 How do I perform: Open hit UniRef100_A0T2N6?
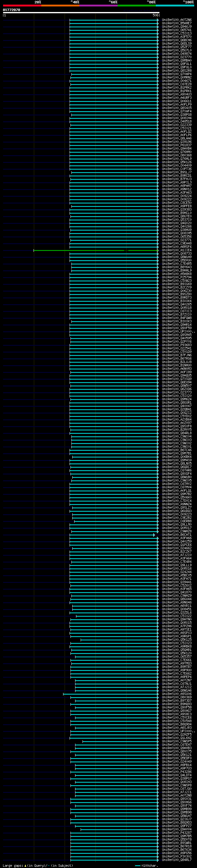pos(177,20)
